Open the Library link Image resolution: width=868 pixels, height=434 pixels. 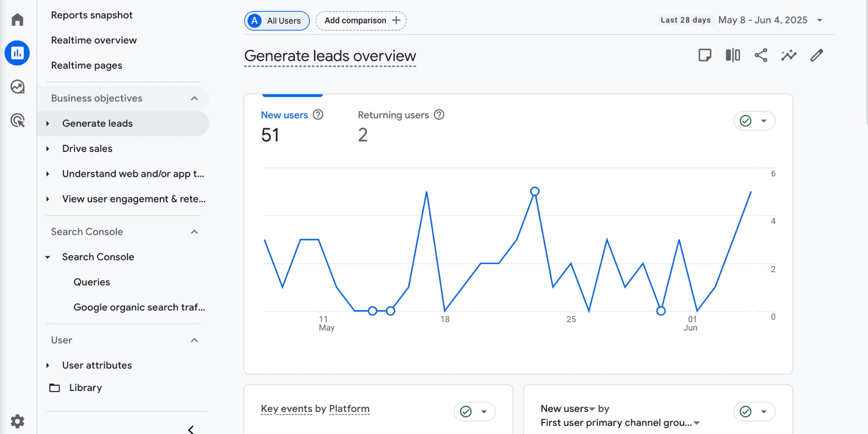click(x=85, y=388)
